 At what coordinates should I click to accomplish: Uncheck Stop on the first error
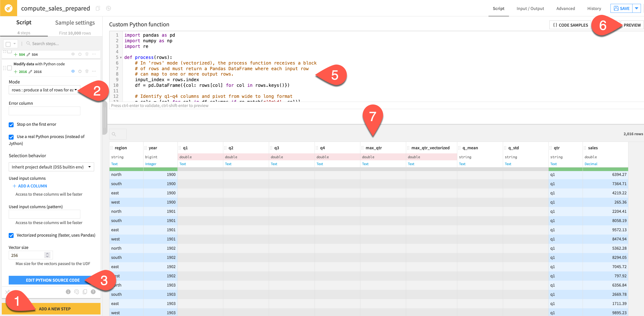click(x=11, y=125)
